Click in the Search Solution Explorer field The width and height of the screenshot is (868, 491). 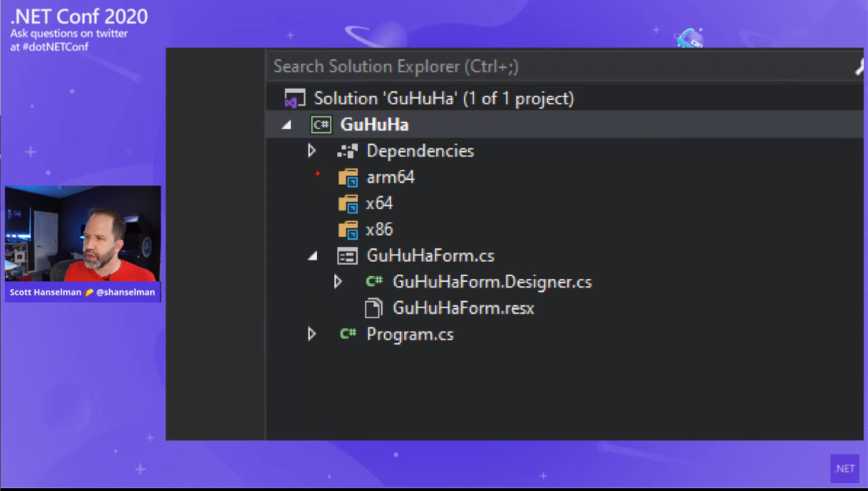tap(504, 67)
